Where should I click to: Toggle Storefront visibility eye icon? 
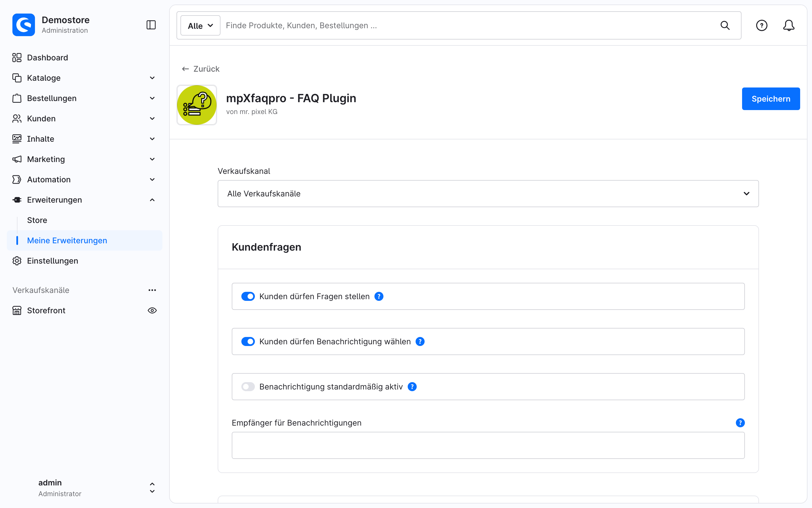click(152, 310)
